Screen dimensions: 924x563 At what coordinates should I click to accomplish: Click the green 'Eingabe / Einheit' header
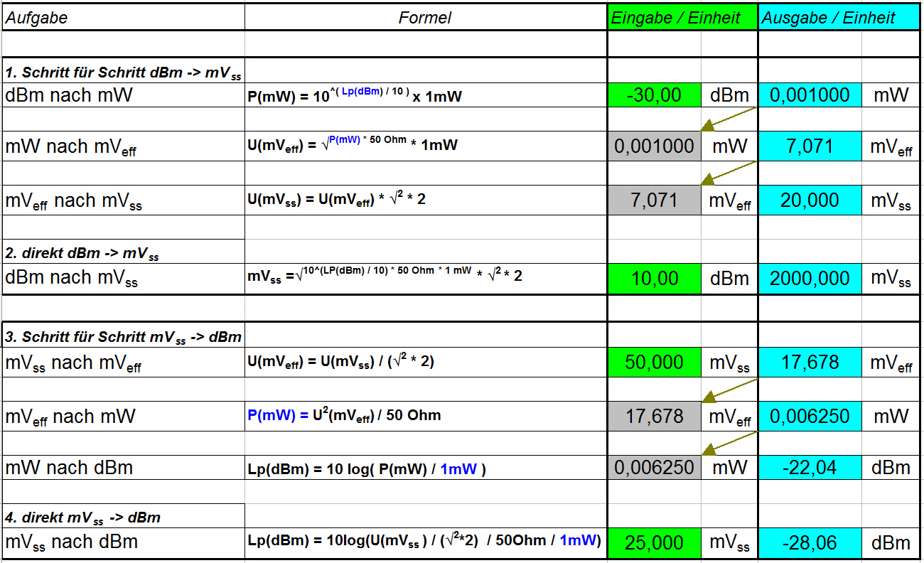tap(682, 18)
